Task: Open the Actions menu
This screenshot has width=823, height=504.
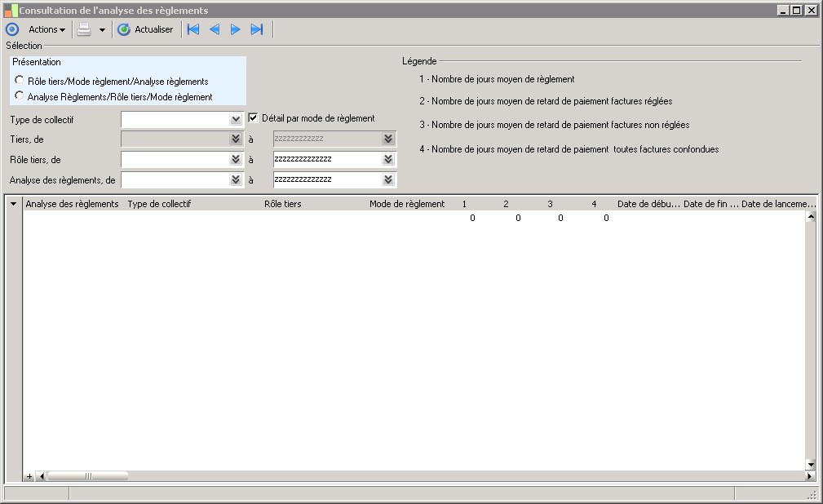Action: click(x=46, y=29)
